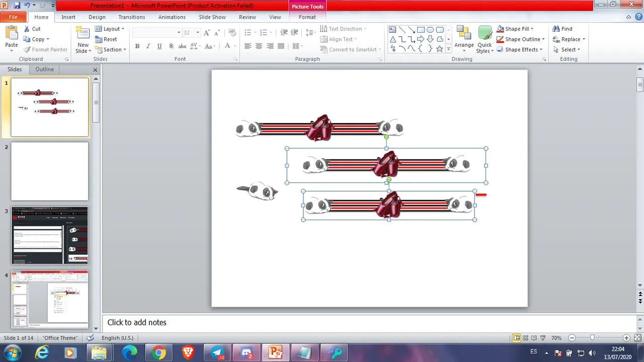Expand the shapes gallery More arrow
The image size is (644, 362).
448,49
